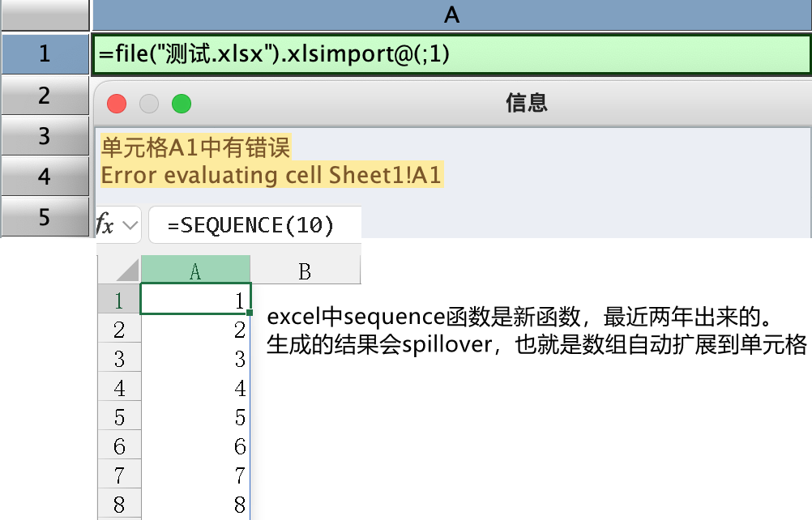The width and height of the screenshot is (812, 520).
Task: Select the column B header
Action: 305,271
